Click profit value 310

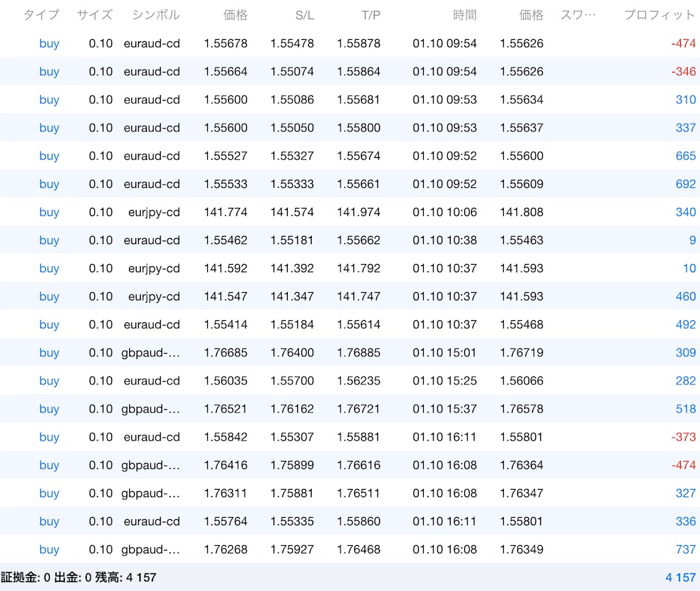pyautogui.click(x=685, y=100)
